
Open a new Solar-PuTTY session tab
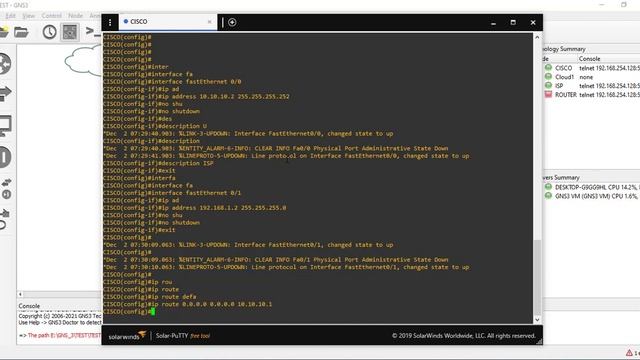coord(232,22)
